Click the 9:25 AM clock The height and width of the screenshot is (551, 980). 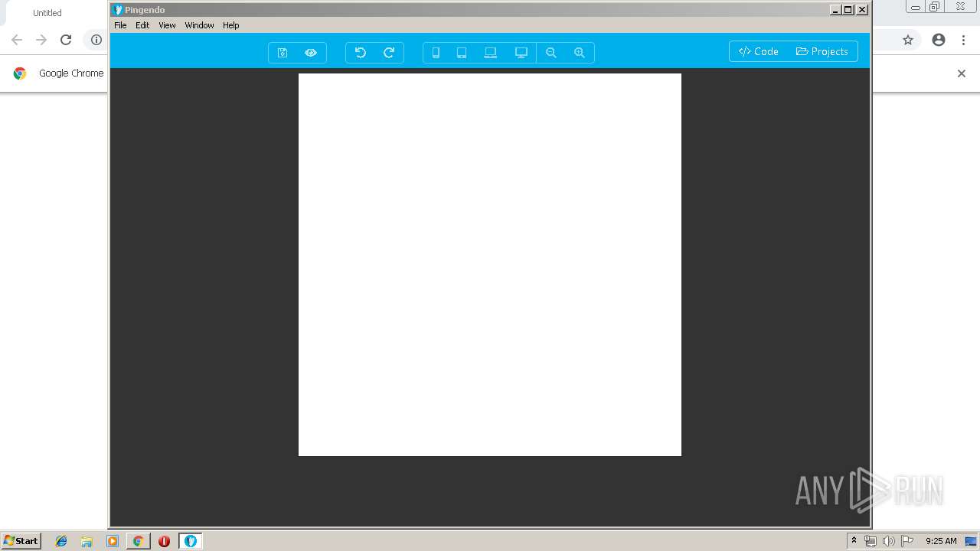pyautogui.click(x=941, y=541)
